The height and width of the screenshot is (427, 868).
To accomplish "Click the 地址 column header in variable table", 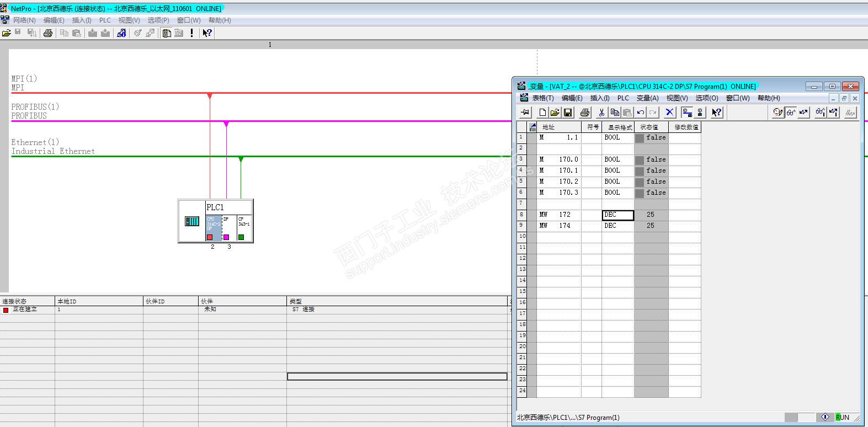I will point(559,127).
